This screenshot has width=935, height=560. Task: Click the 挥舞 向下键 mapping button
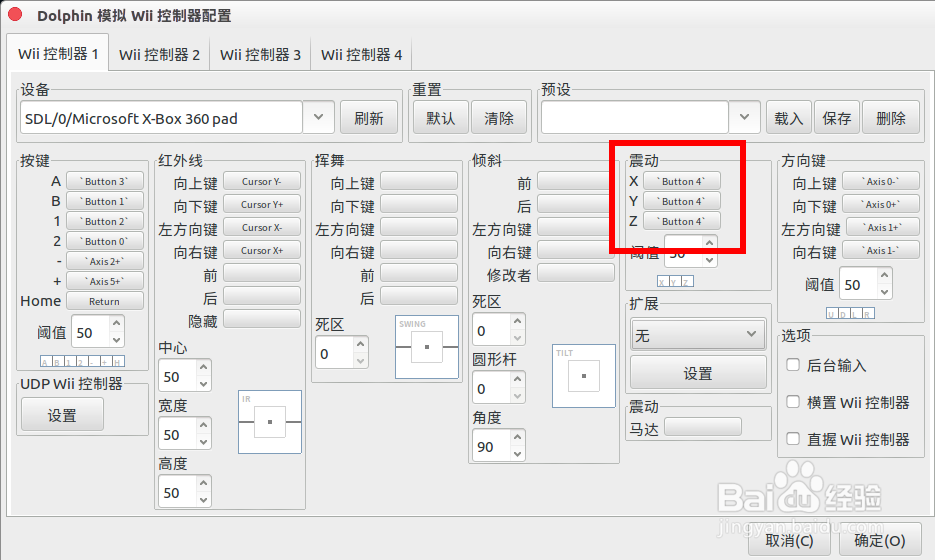[x=419, y=205]
